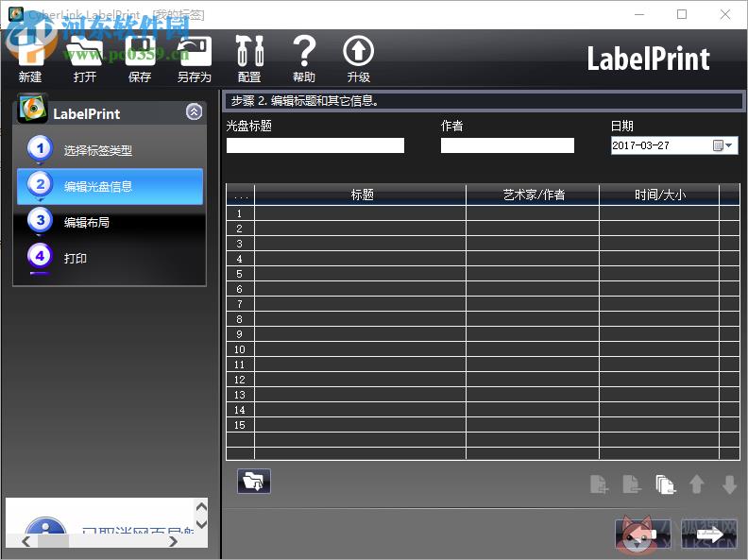The height and width of the screenshot is (560, 748).
Task: Click title cell of row 3
Action: [x=361, y=244]
